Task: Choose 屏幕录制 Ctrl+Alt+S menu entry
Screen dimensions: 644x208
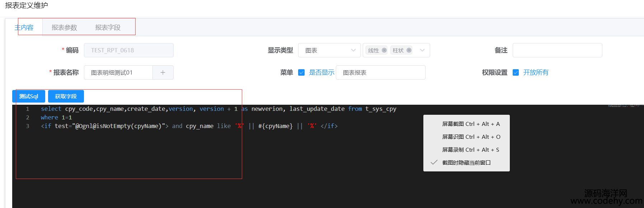Action: (466, 150)
